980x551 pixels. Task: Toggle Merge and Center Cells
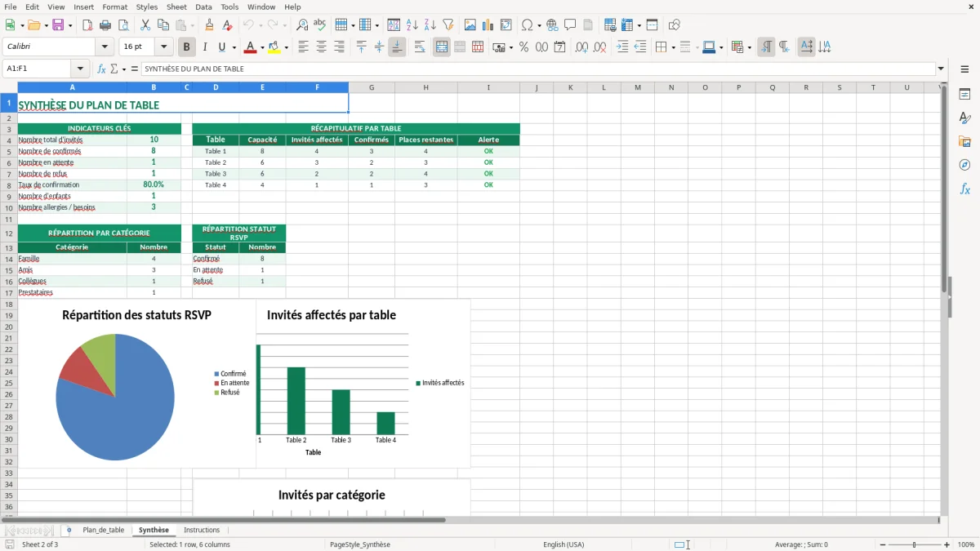click(441, 47)
